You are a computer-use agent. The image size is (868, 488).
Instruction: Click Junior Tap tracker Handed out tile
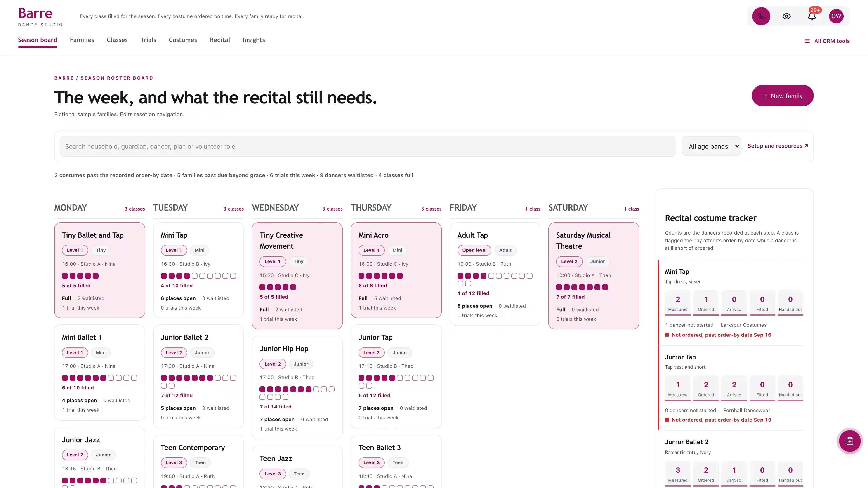[790, 388]
